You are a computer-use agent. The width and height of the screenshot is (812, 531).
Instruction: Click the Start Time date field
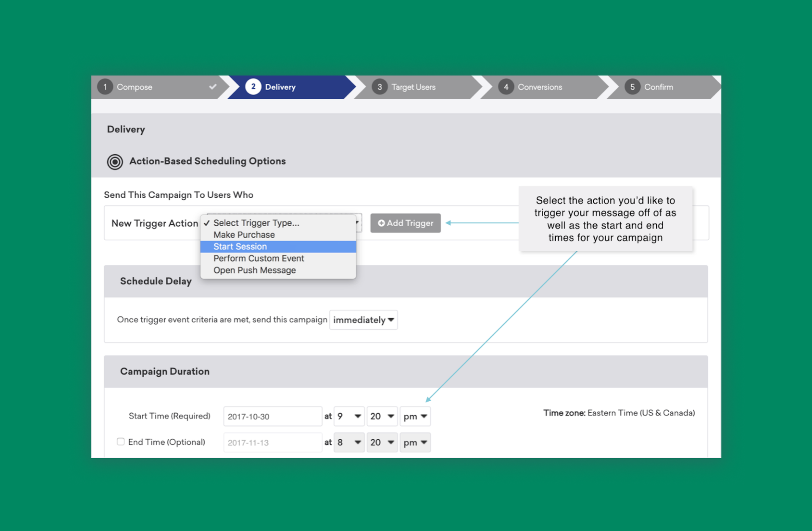pyautogui.click(x=272, y=416)
